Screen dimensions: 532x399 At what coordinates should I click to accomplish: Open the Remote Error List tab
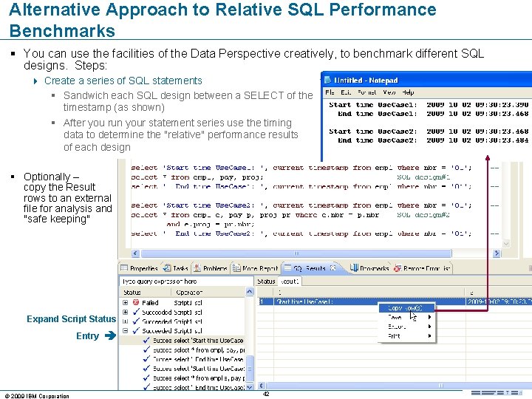tap(423, 268)
